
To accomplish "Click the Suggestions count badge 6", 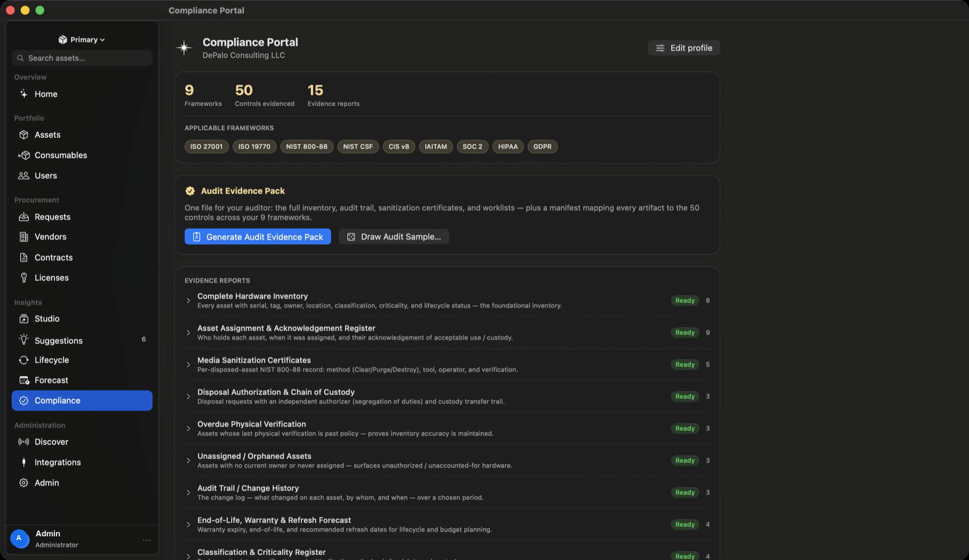I will pyautogui.click(x=144, y=339).
